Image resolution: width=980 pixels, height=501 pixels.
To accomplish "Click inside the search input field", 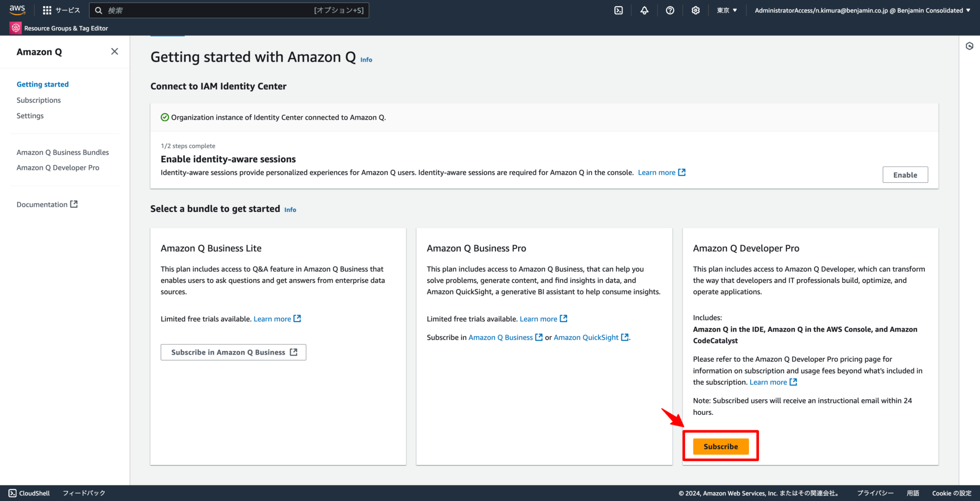I will [x=215, y=10].
